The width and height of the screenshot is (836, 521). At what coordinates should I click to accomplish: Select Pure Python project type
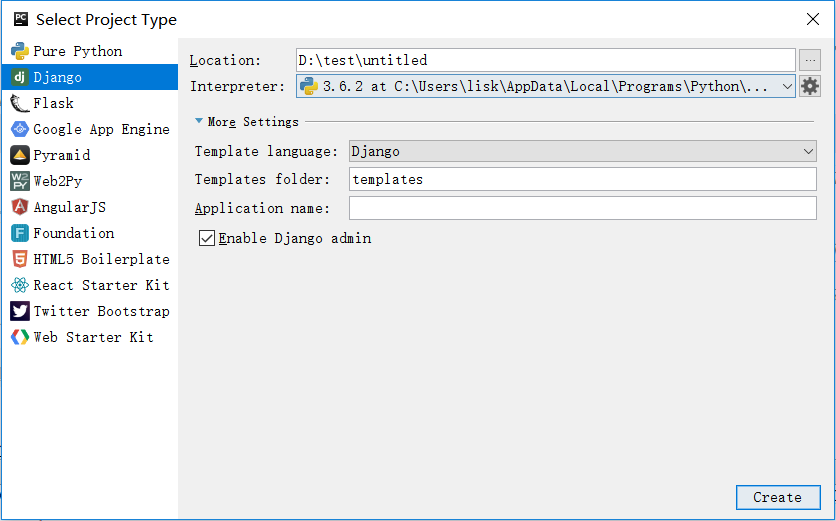[x=90, y=51]
